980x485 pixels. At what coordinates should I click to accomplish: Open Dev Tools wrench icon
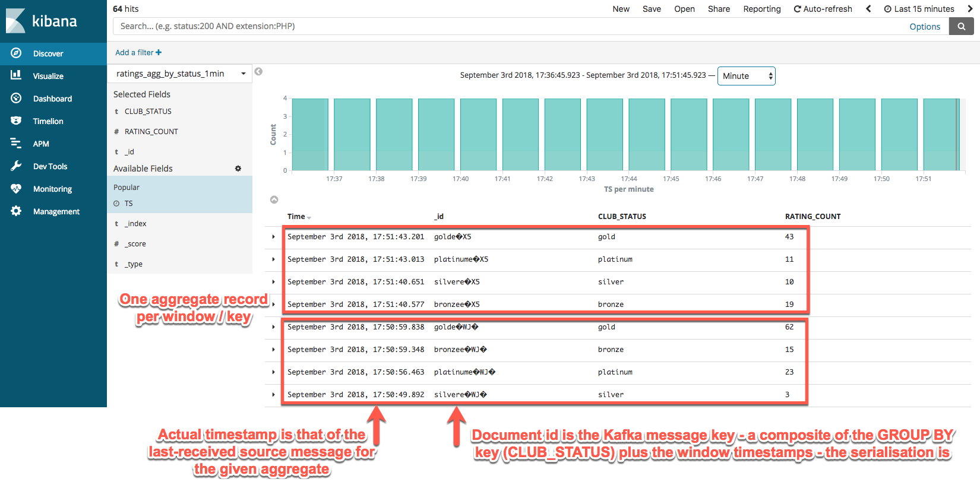tap(16, 166)
